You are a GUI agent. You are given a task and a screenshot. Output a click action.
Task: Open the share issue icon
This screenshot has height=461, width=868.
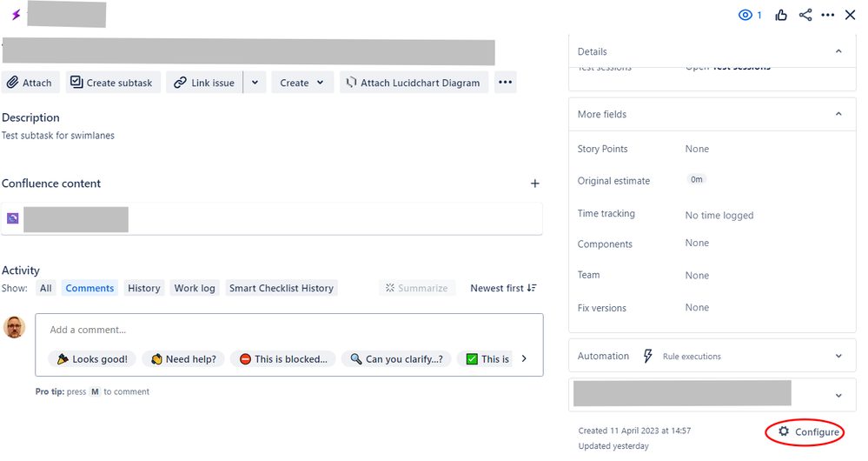805,15
